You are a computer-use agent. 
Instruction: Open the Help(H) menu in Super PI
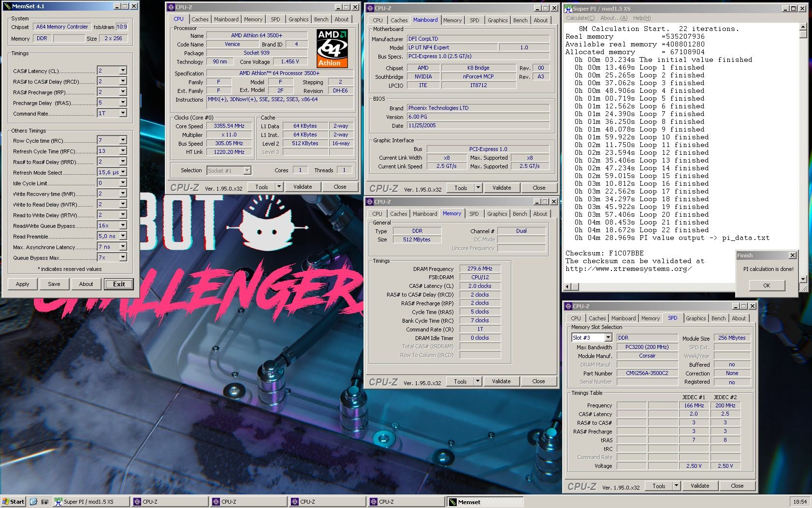point(642,18)
